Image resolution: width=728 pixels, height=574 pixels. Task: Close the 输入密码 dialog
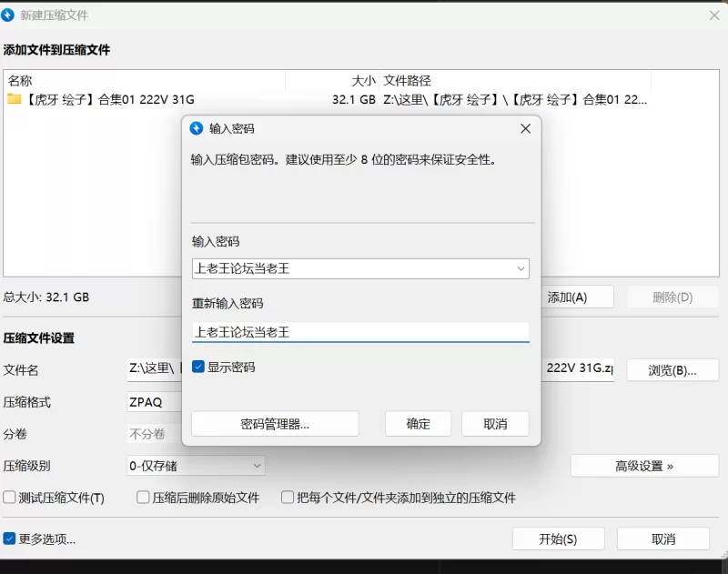pos(526,128)
